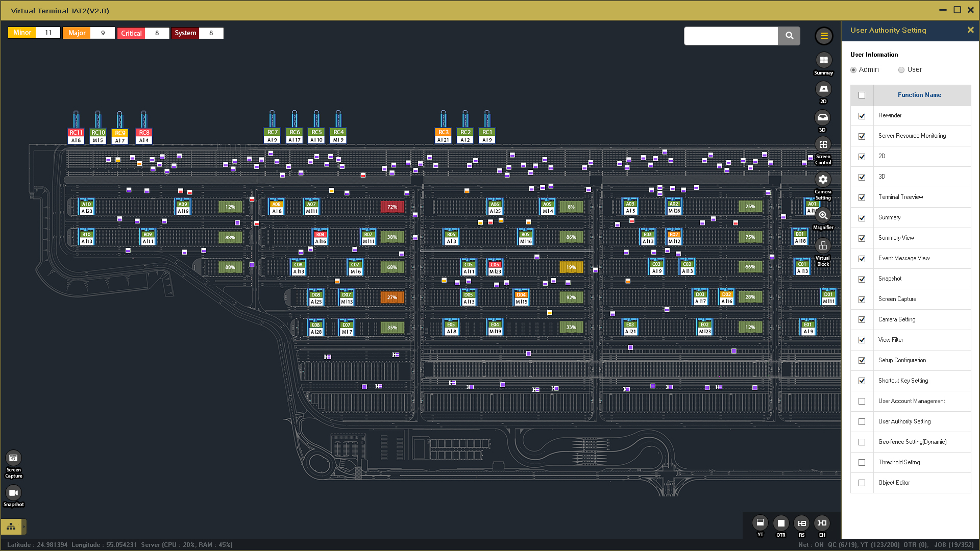Click the red 72% block occupancy indicator
980x551 pixels.
(392, 207)
